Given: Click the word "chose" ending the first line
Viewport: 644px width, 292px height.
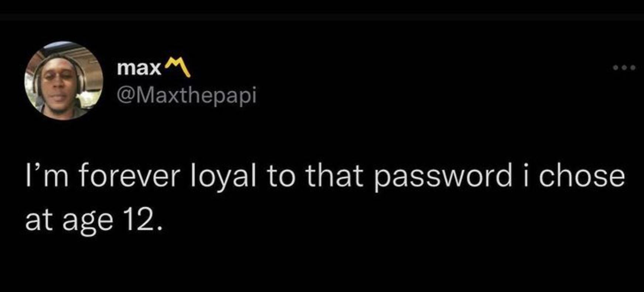Looking at the screenshot, I should (x=582, y=176).
